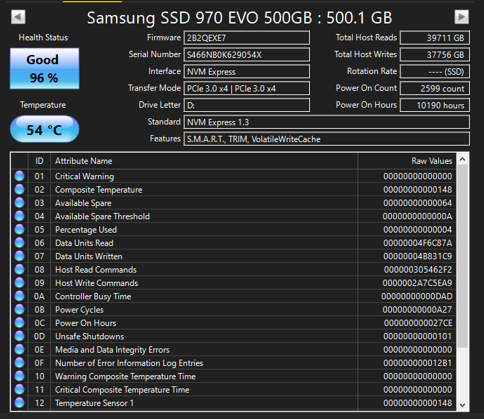This screenshot has width=484, height=419.
Task: Click the Standard field NVM Express 1.3
Action: click(x=327, y=122)
